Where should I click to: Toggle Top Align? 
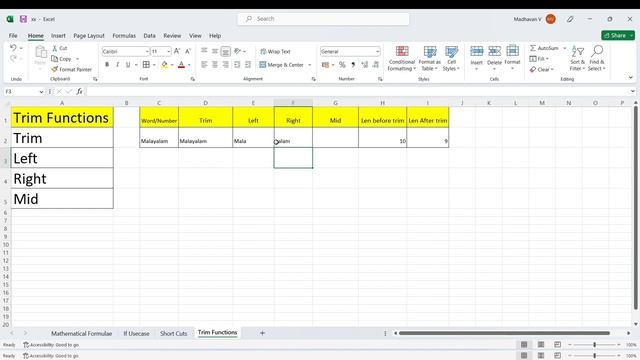pos(204,51)
